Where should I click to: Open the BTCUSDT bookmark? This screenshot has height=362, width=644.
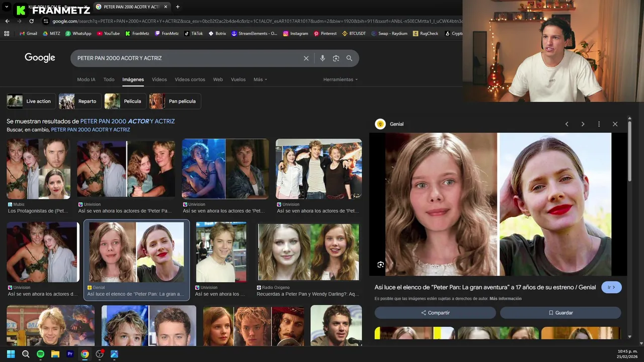pos(354,34)
